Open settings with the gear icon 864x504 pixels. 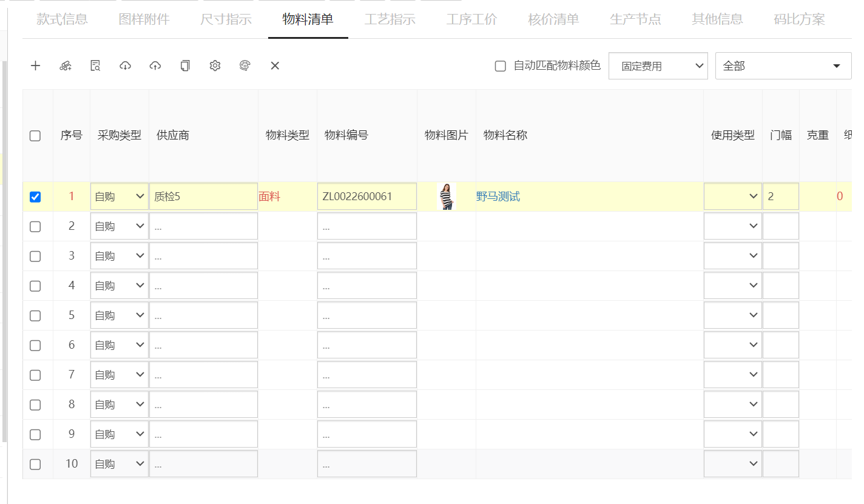215,66
